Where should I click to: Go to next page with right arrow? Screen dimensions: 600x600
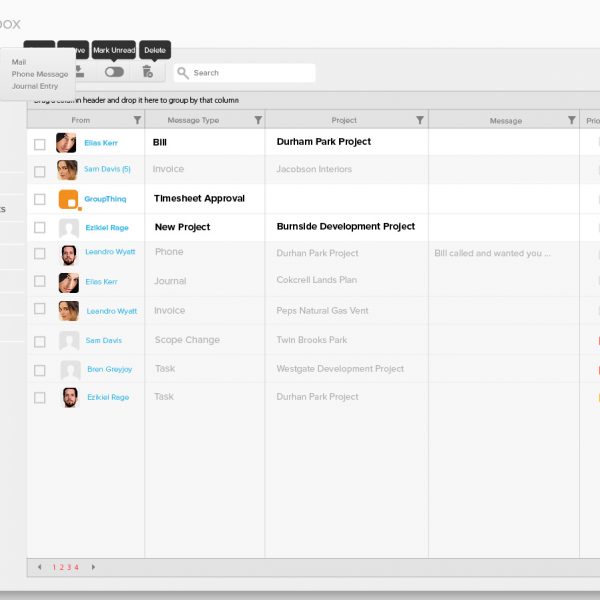93,567
